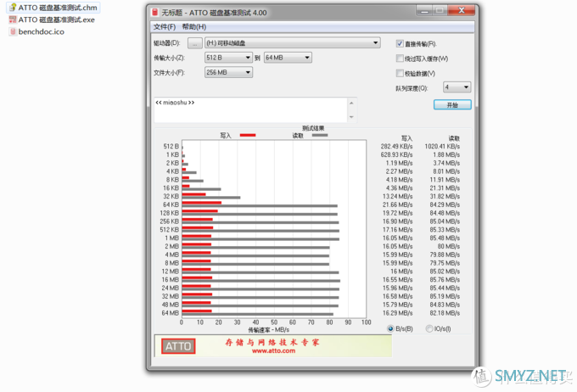
Task: Click the miaoshu description text field
Action: 250,109
